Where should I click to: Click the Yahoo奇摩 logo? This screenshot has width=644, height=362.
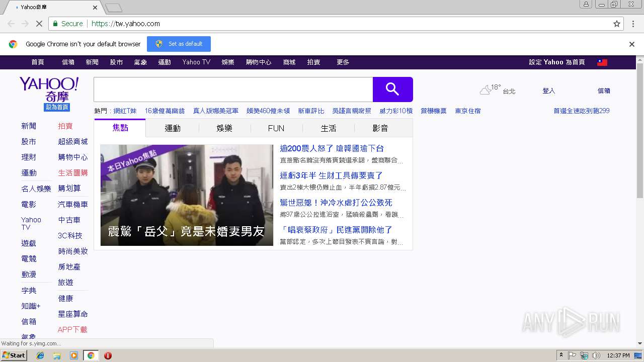point(49,89)
